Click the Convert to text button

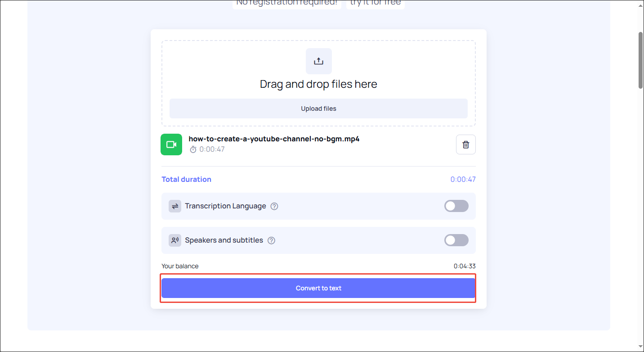pyautogui.click(x=318, y=288)
